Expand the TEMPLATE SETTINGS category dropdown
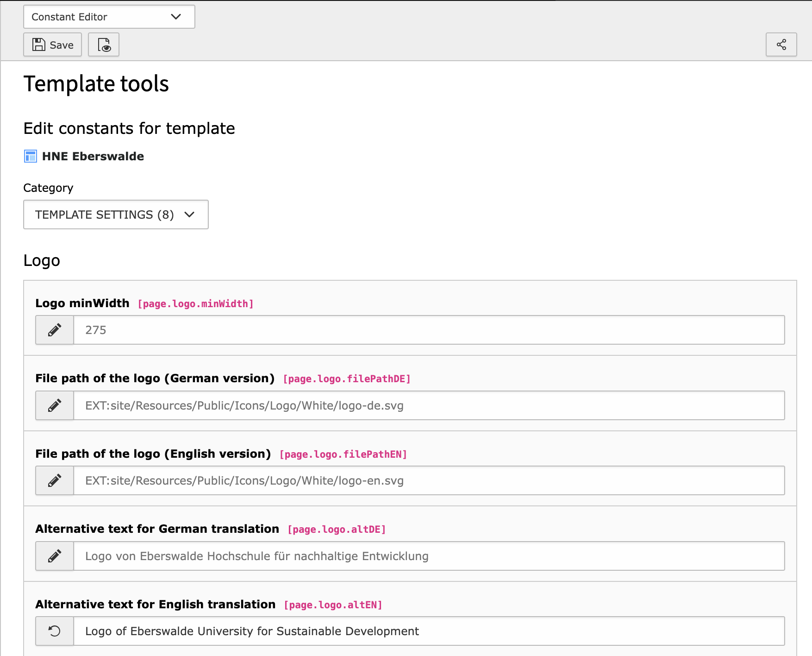This screenshot has width=812, height=656. click(x=116, y=214)
